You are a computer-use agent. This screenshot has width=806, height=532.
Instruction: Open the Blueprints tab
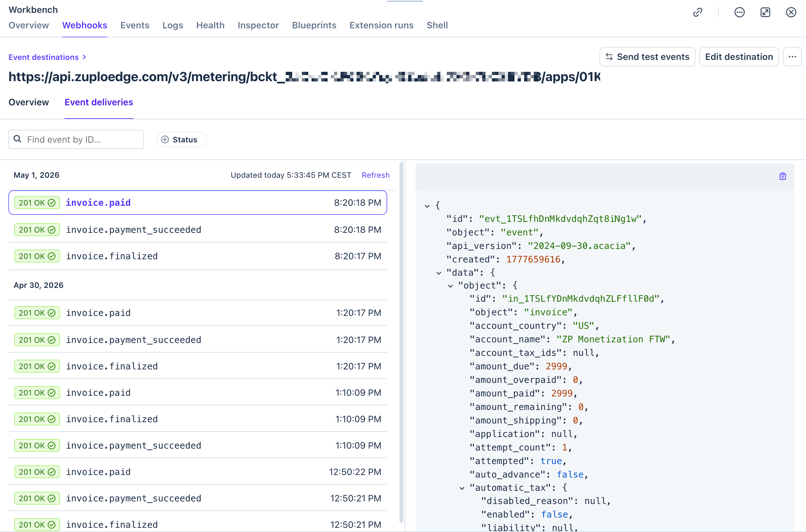[314, 25]
